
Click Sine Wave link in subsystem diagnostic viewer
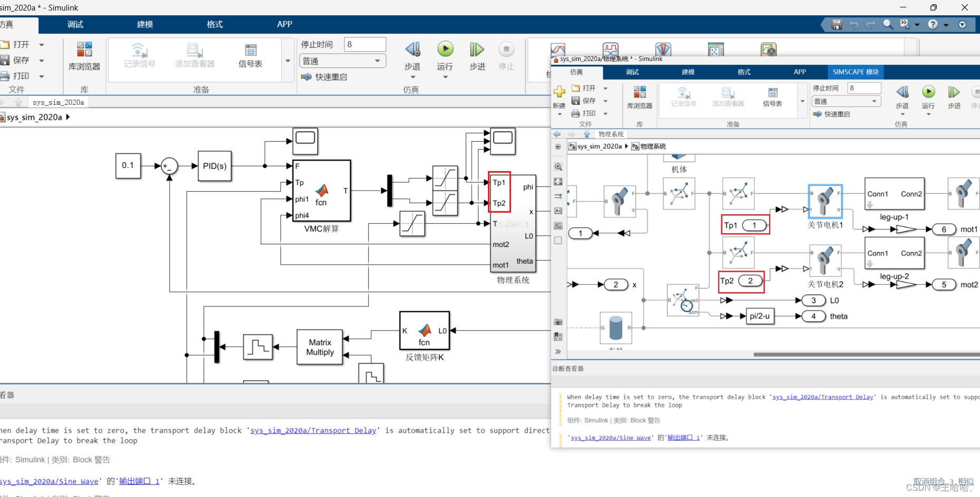coord(611,438)
